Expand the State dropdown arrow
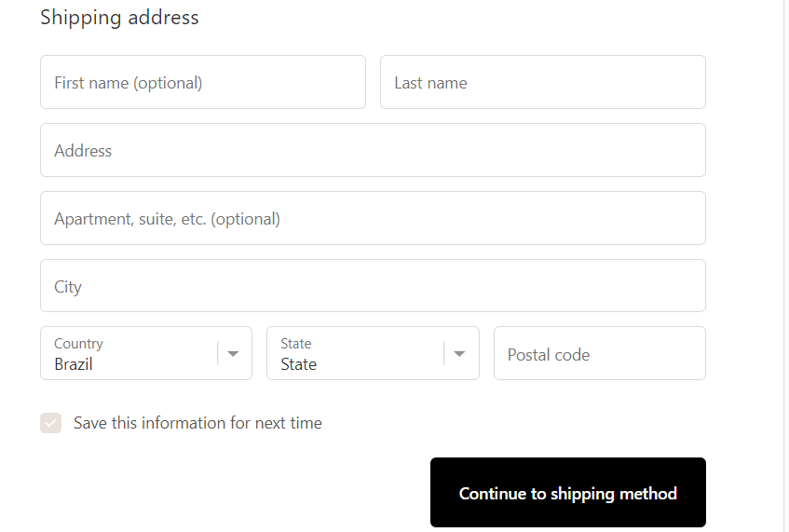789x532 pixels. [460, 354]
